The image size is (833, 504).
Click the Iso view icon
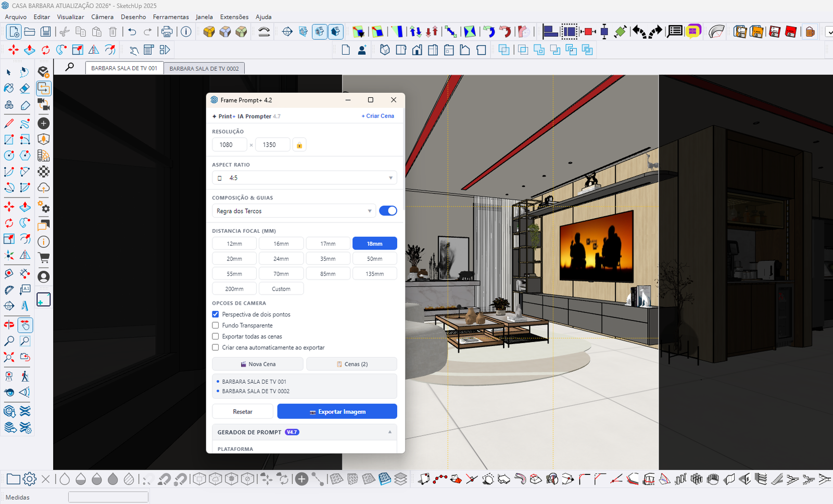pyautogui.click(x=385, y=50)
